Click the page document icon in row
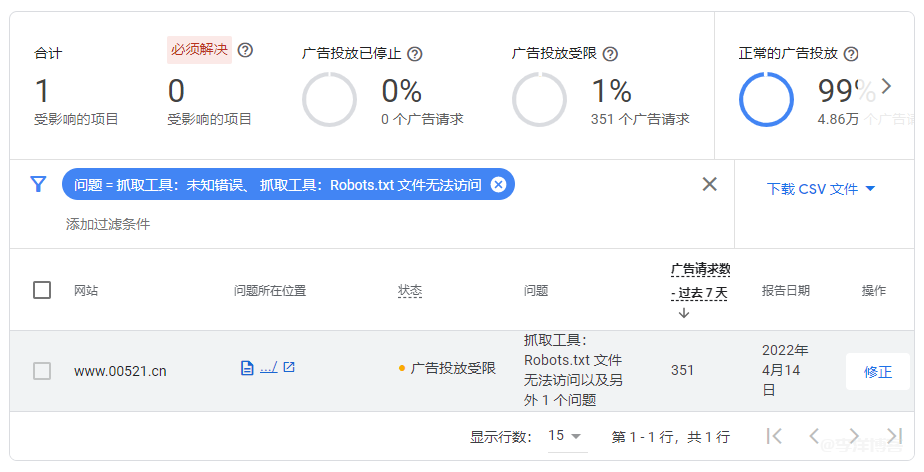The height and width of the screenshot is (472, 924). tap(247, 368)
